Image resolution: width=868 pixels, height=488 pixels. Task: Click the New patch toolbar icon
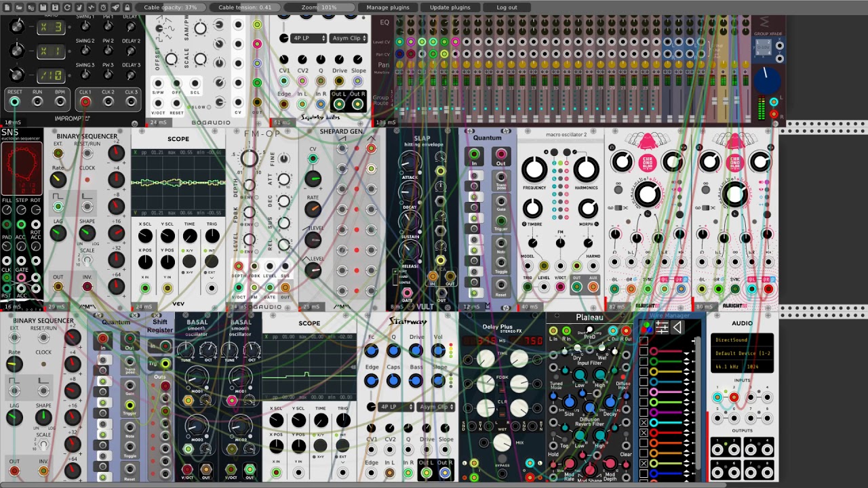[7, 7]
